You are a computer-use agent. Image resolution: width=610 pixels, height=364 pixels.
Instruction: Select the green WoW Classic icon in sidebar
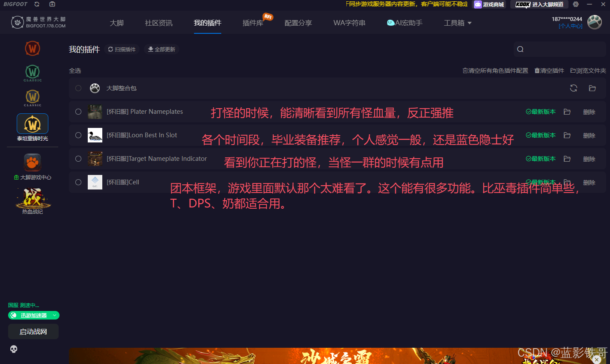click(33, 73)
